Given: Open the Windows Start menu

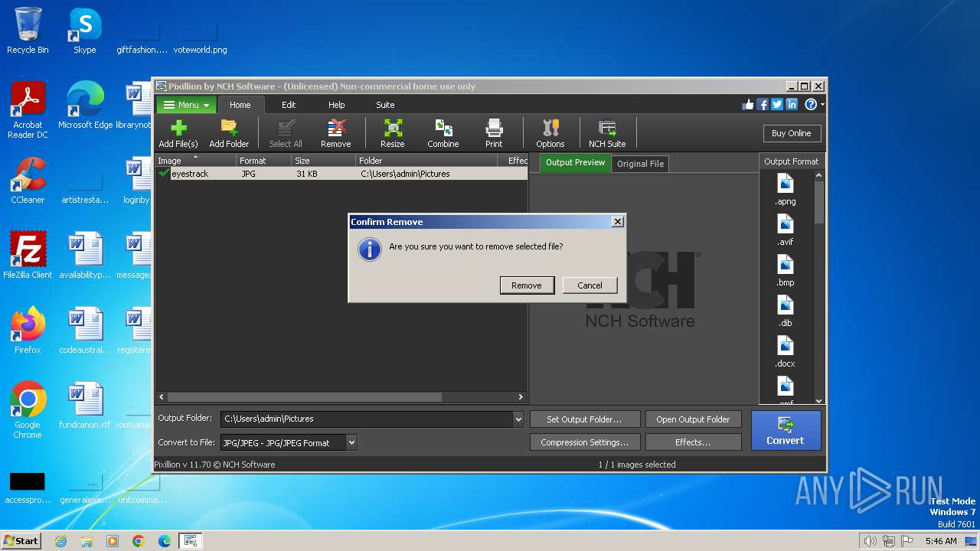Looking at the screenshot, I should (x=21, y=540).
